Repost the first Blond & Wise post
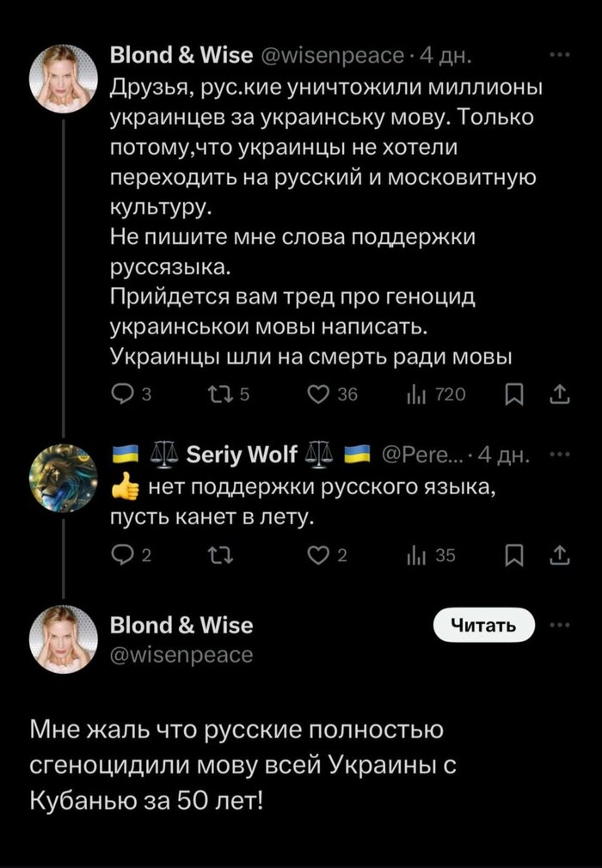This screenshot has width=602, height=868. (x=221, y=394)
